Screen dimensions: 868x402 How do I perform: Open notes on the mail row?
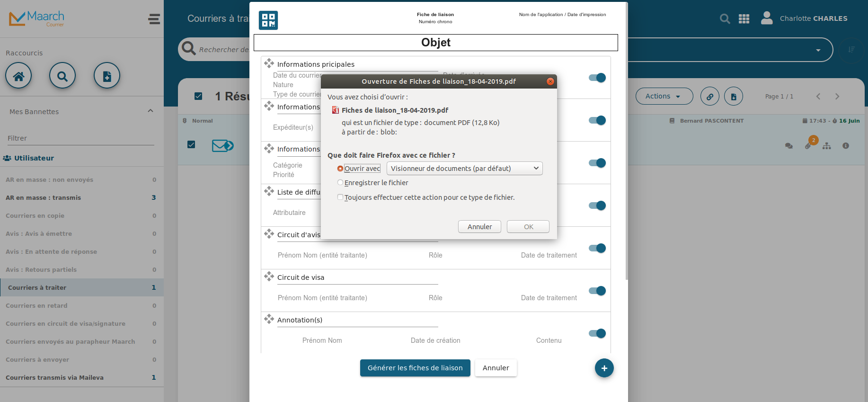click(x=789, y=146)
